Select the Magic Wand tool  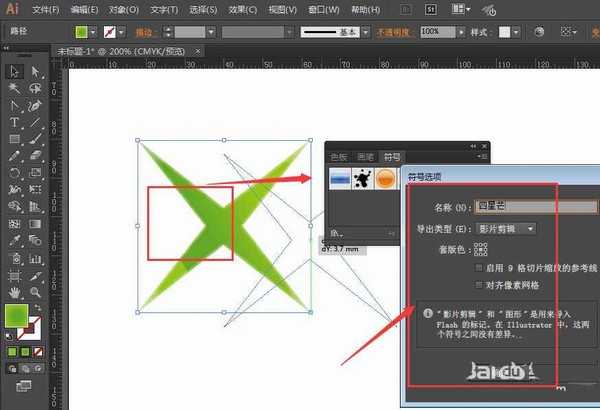(x=14, y=89)
